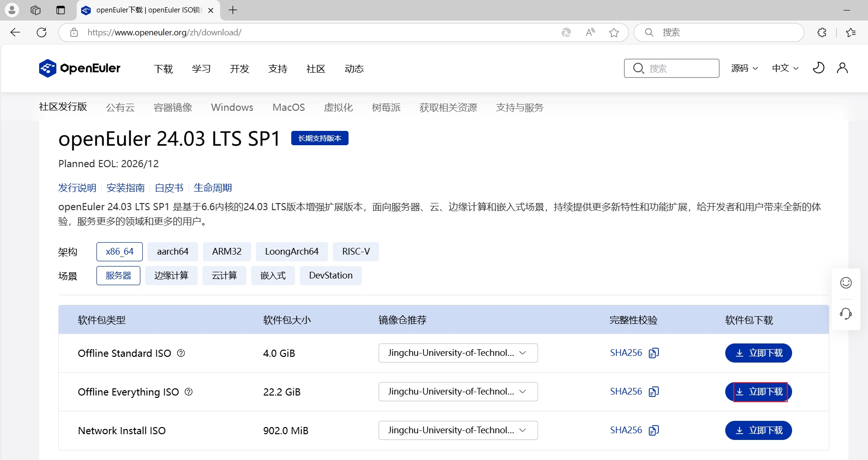Open the 学习 nav menu
Image resolution: width=868 pixels, height=460 pixels.
[201, 69]
